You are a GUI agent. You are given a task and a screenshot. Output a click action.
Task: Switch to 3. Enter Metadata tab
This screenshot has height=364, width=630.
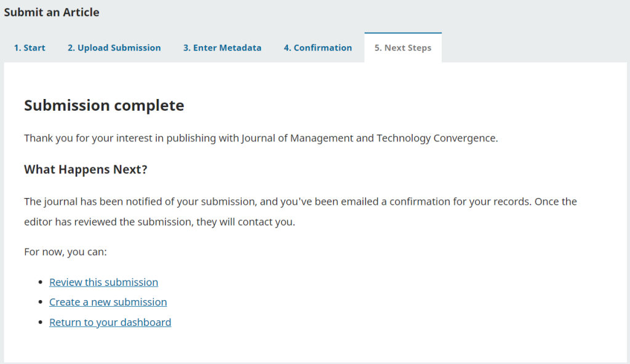click(x=222, y=48)
